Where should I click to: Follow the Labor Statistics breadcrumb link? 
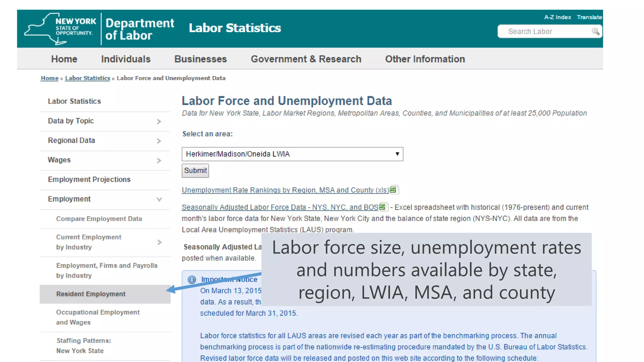pos(87,78)
